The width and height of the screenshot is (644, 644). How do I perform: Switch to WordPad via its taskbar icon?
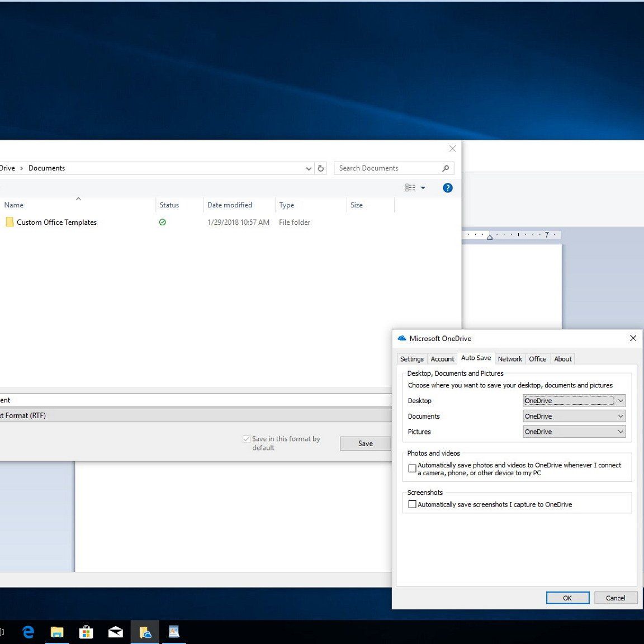pyautogui.click(x=174, y=632)
